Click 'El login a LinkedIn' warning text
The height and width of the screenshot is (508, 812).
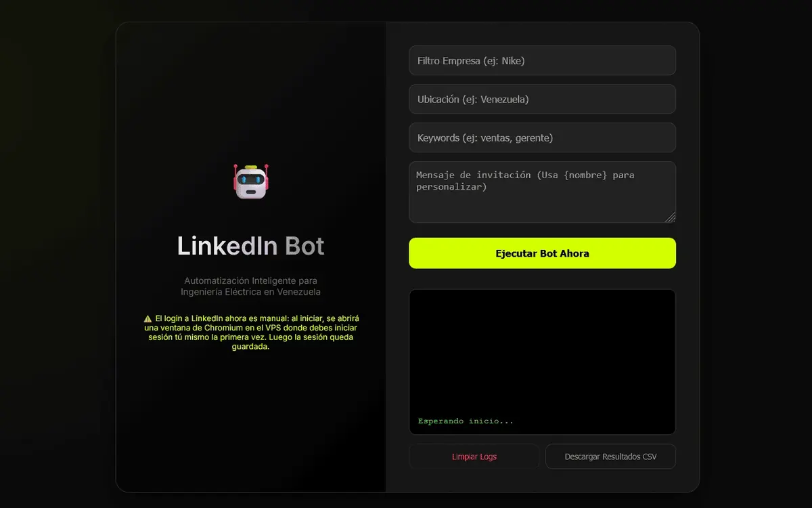point(188,318)
